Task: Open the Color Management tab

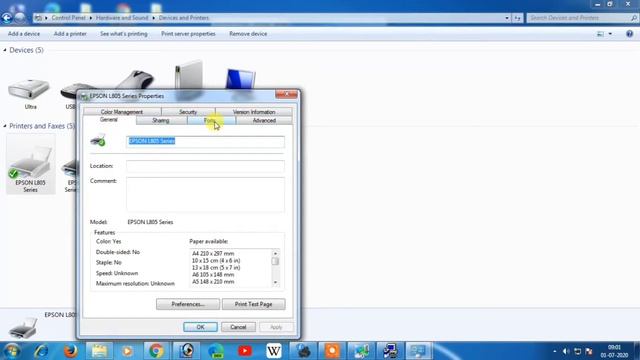Action: click(122, 111)
